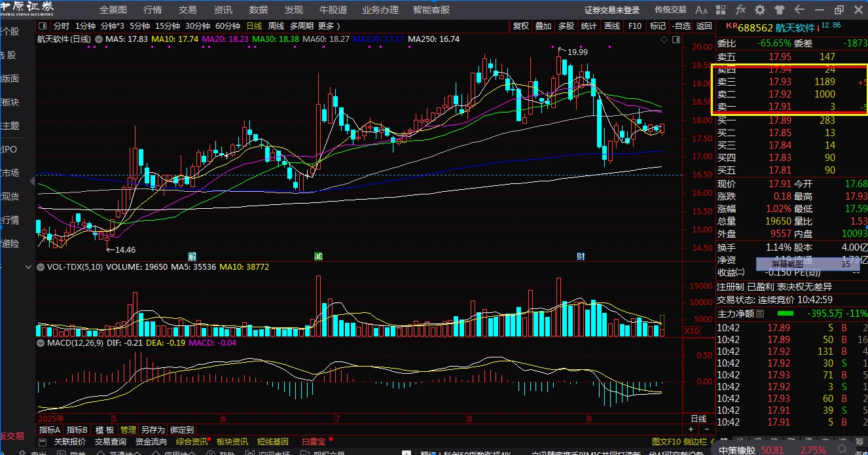Open the 牛股道 menu
Viewport: 868px width, 455px height.
(333, 10)
